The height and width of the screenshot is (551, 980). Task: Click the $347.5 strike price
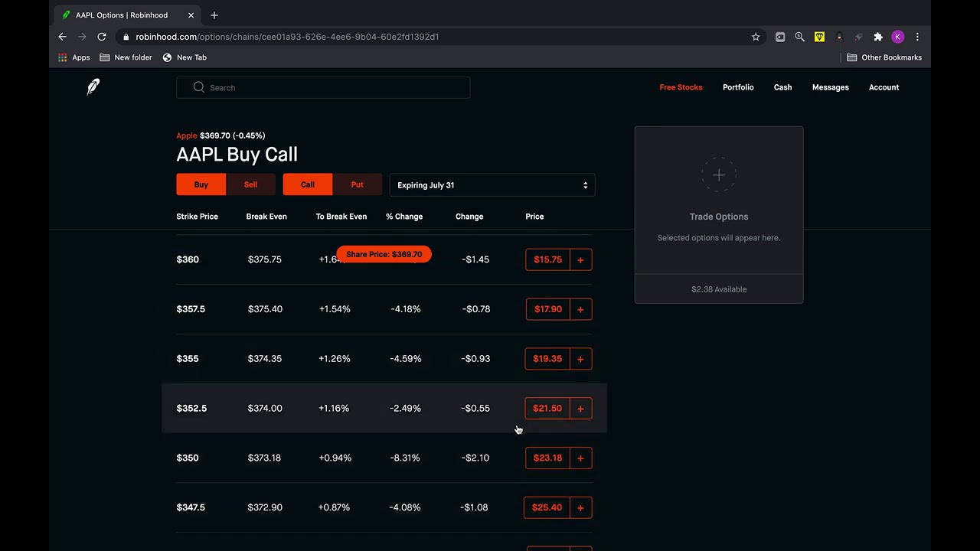(x=191, y=507)
